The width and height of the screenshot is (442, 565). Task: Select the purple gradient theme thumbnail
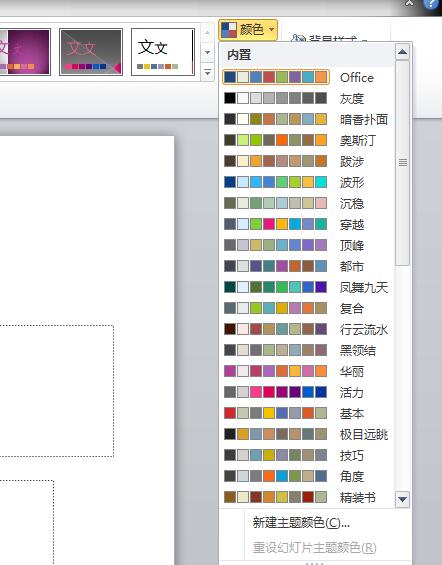point(25,52)
